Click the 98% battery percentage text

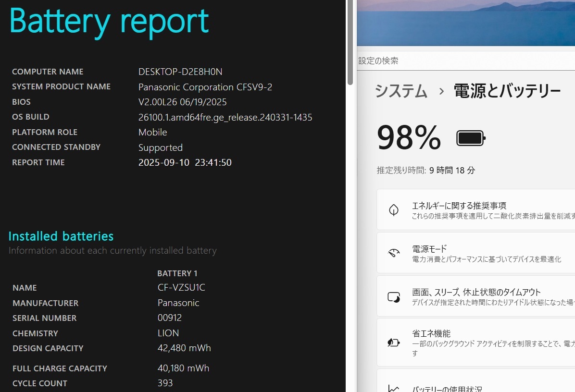click(409, 137)
